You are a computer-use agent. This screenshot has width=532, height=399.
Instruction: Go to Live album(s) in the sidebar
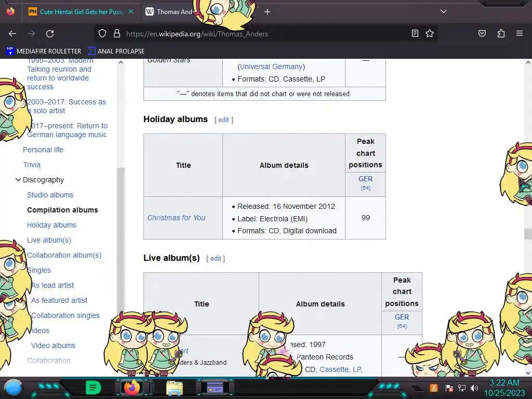(x=49, y=240)
